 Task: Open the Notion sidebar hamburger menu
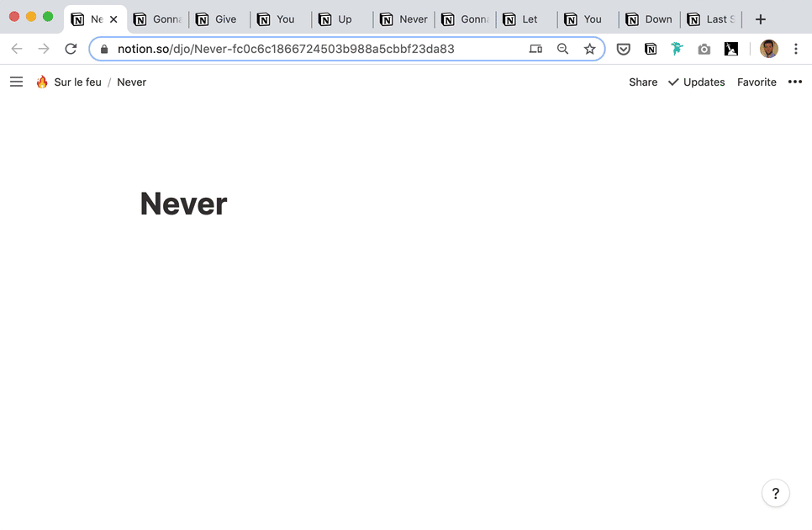pyautogui.click(x=16, y=82)
